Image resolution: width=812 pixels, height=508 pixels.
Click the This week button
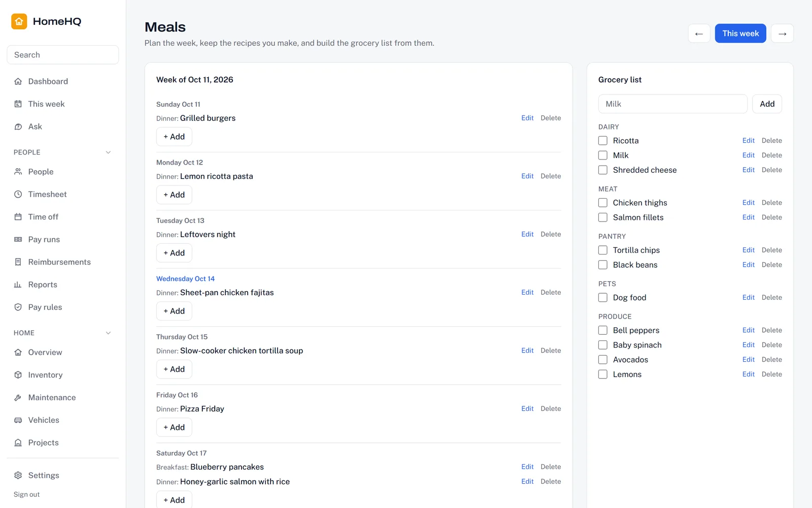tap(740, 34)
